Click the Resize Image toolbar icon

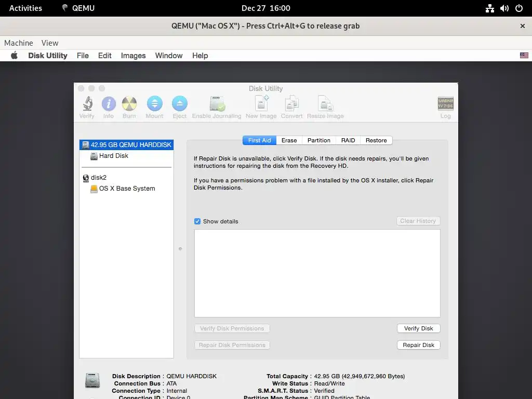click(325, 103)
